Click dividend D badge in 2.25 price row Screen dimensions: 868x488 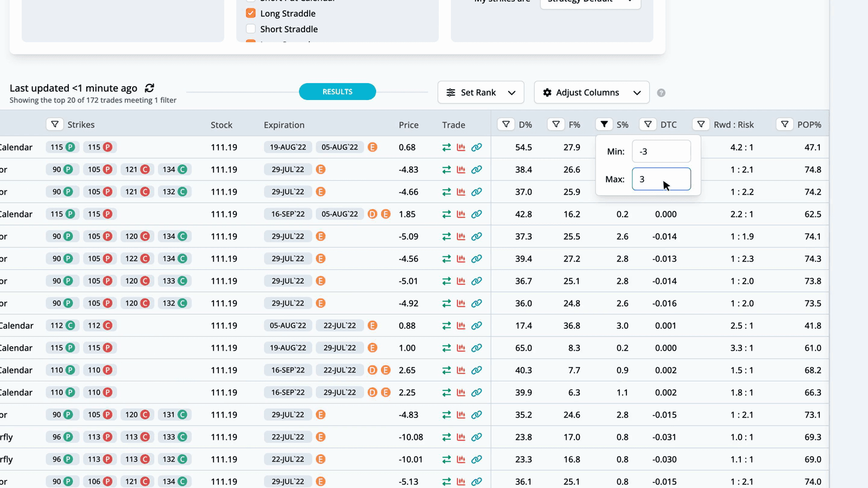tap(373, 392)
